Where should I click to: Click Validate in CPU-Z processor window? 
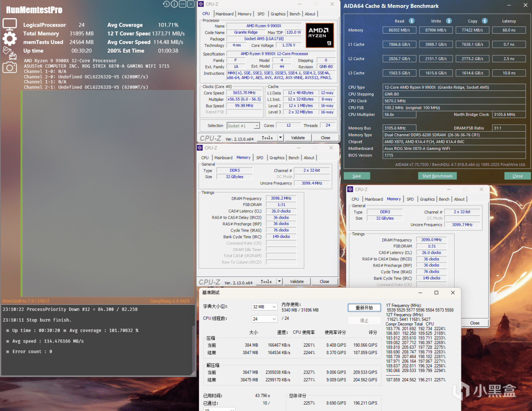click(298, 138)
